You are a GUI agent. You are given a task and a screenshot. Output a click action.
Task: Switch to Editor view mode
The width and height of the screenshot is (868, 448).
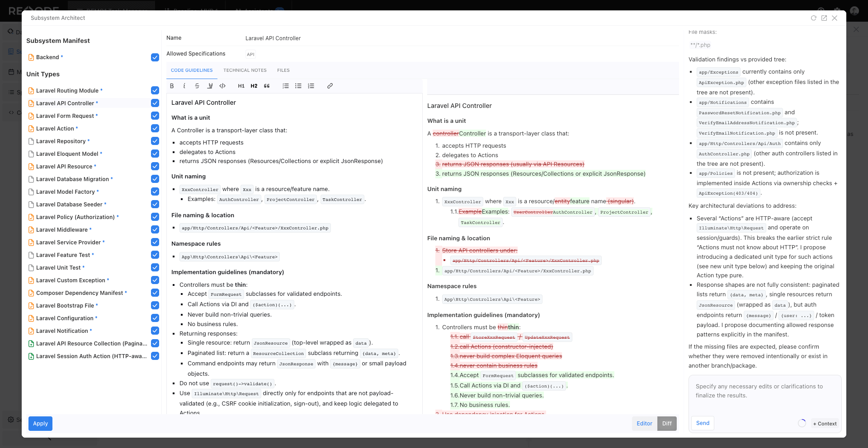(x=644, y=424)
